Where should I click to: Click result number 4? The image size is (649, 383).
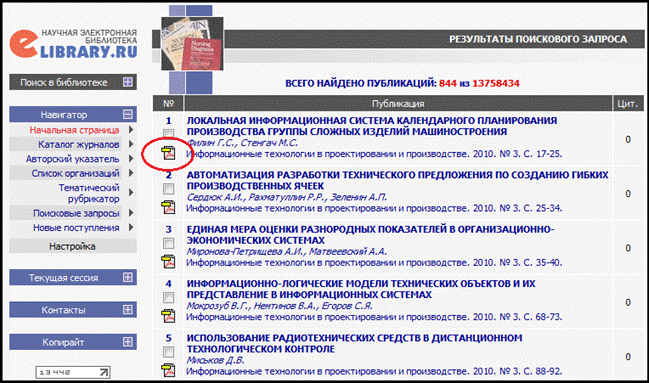(168, 284)
